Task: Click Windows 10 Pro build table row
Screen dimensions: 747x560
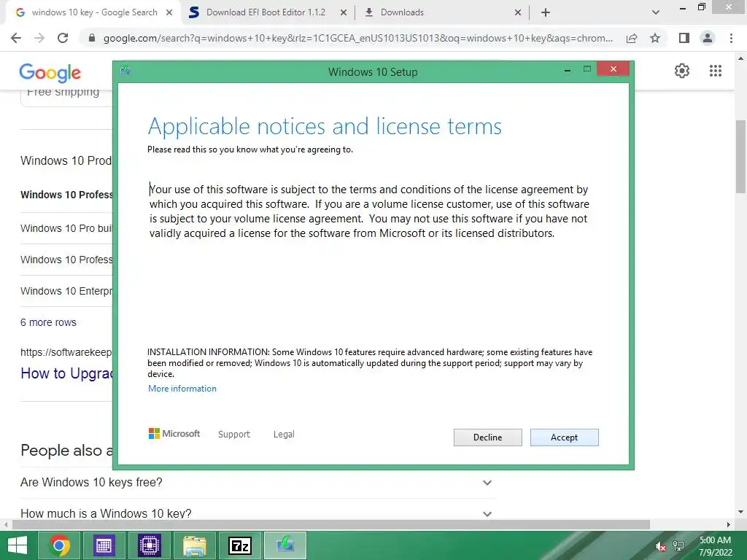Action: (x=66, y=228)
